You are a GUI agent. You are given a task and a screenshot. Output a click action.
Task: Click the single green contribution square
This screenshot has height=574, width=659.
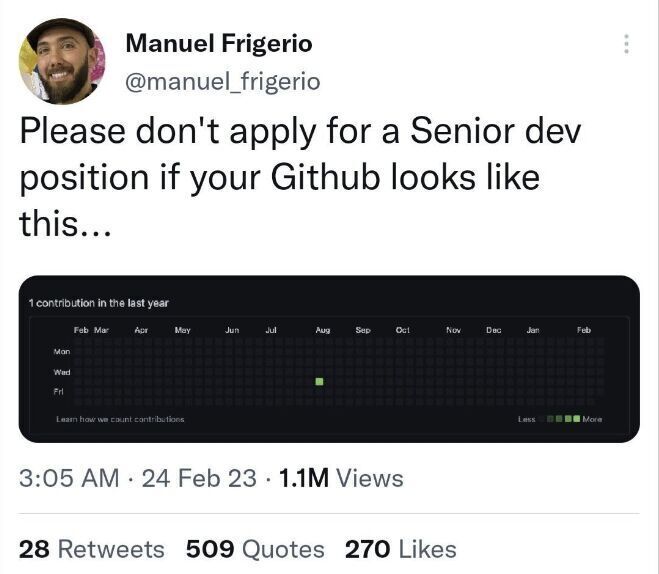pos(319,382)
